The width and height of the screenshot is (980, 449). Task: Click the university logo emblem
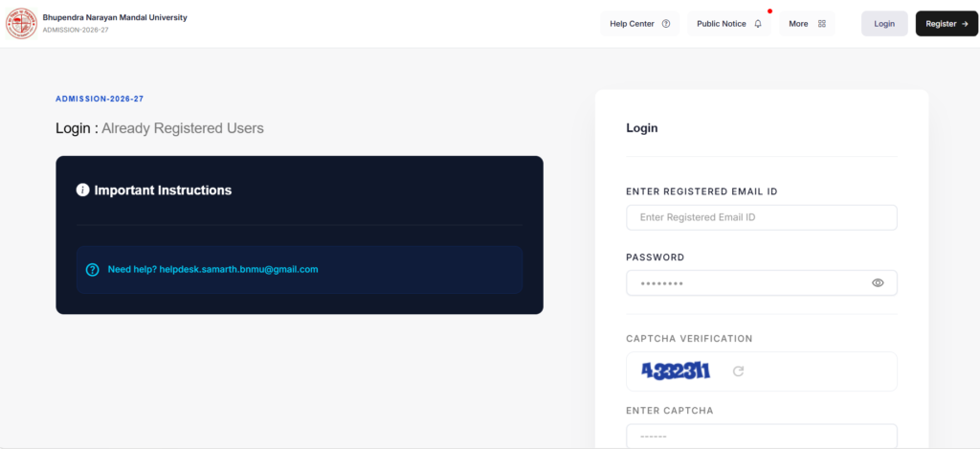(x=21, y=23)
